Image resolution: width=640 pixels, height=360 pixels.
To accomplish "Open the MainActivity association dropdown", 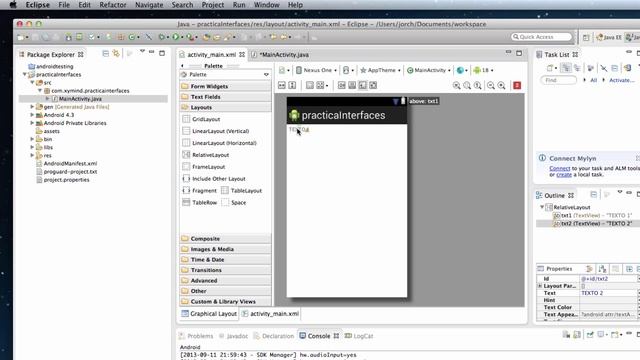I will point(429,70).
